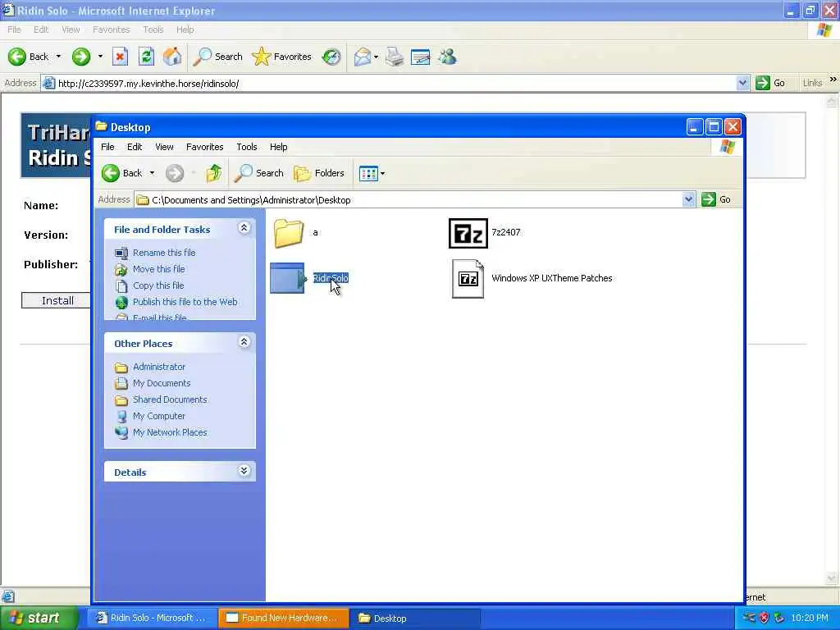Screen dimensions: 840x630
Task: Open Administrator folder in Other Places
Action: (x=158, y=367)
